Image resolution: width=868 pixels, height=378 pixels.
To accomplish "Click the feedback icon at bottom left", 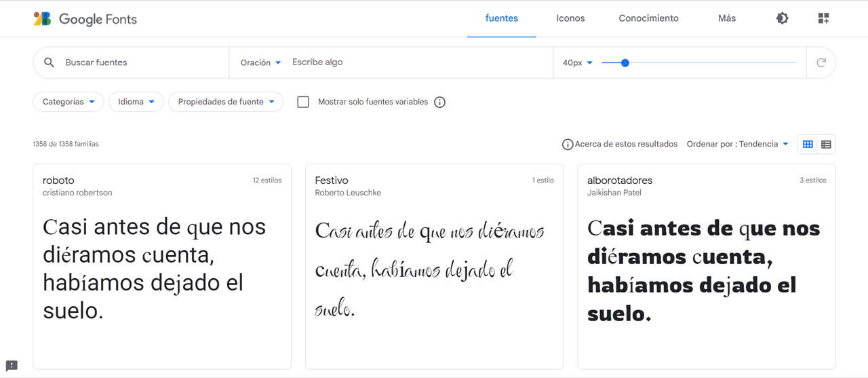I will (12, 366).
